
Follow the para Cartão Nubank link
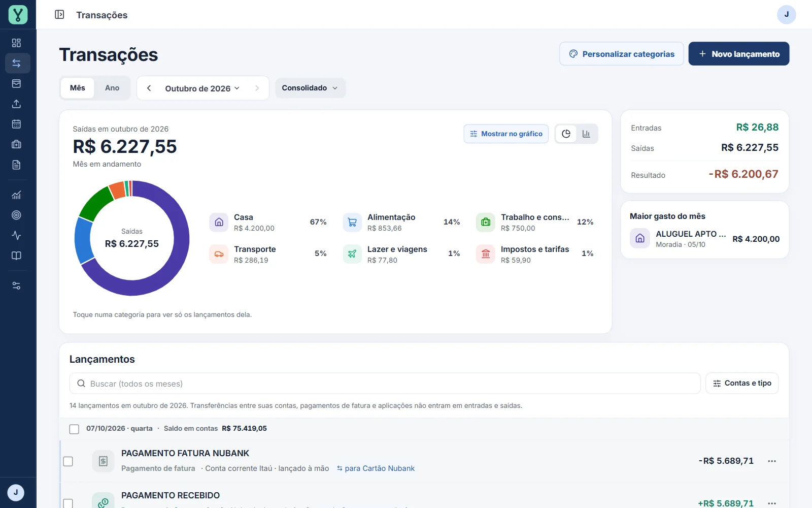[x=376, y=468]
